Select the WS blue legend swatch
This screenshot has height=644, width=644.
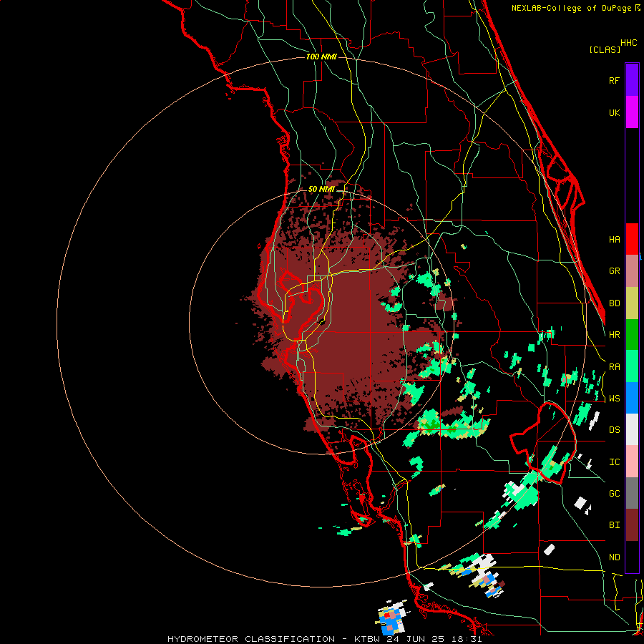pyautogui.click(x=632, y=398)
